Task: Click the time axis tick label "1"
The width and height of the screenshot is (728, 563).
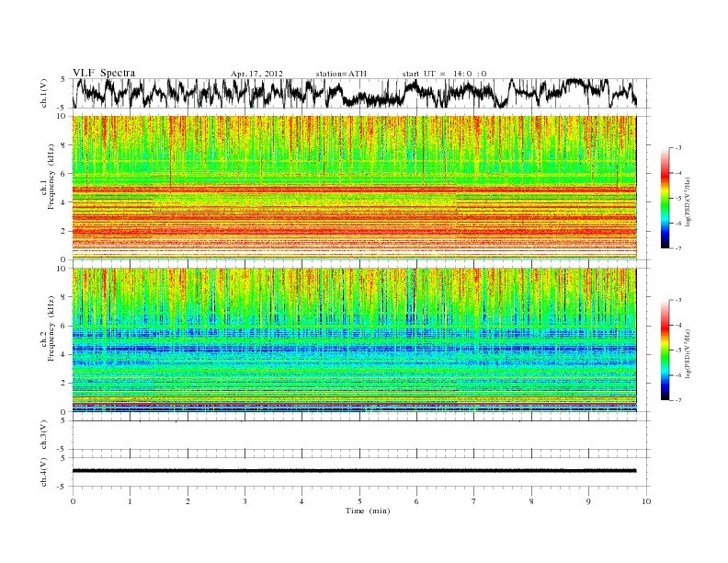Action: [x=130, y=501]
